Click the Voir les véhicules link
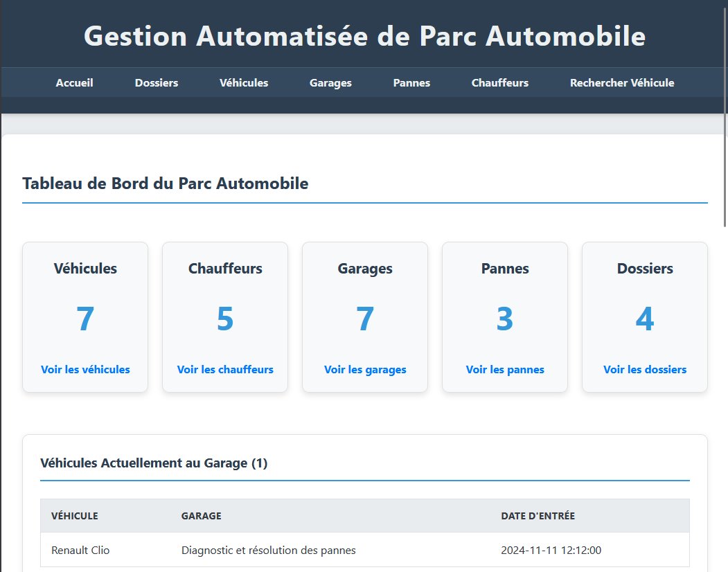This screenshot has width=728, height=572. pyautogui.click(x=85, y=370)
